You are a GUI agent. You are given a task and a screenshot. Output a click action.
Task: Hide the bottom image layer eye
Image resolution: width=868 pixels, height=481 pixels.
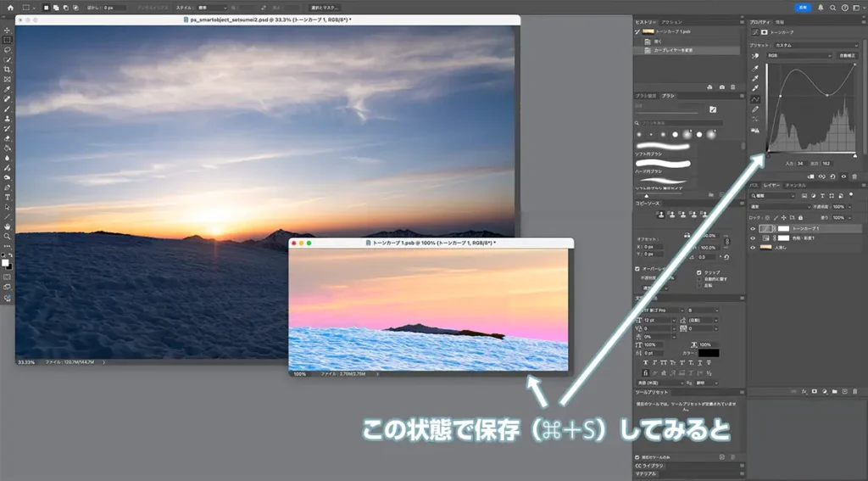753,247
